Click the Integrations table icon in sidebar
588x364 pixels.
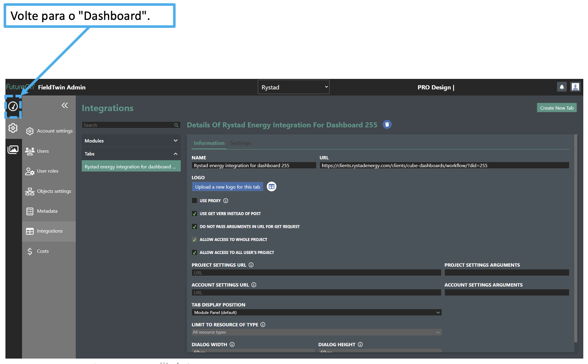click(30, 231)
